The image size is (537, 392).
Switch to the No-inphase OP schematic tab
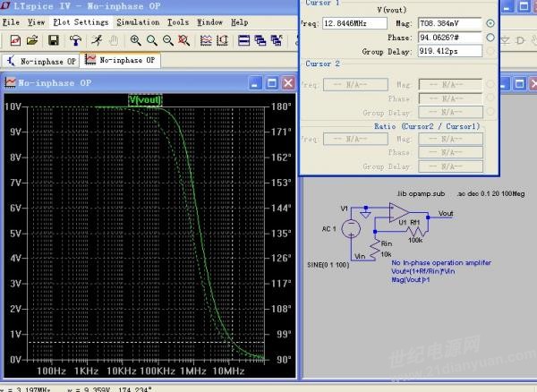click(x=41, y=61)
